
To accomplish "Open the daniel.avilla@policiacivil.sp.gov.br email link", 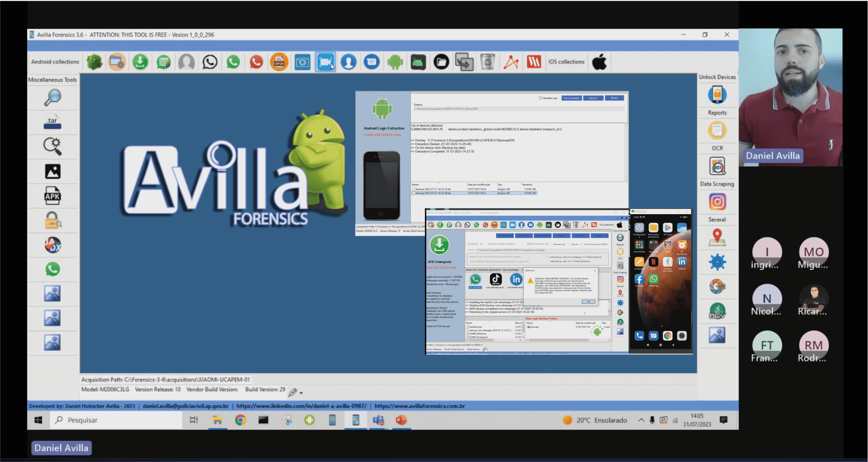I will click(x=186, y=406).
